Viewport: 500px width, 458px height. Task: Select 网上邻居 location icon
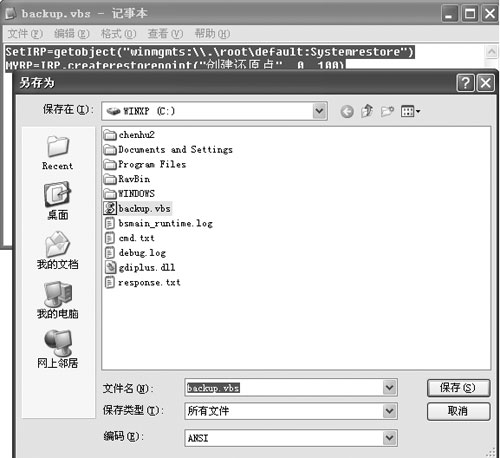point(57,349)
